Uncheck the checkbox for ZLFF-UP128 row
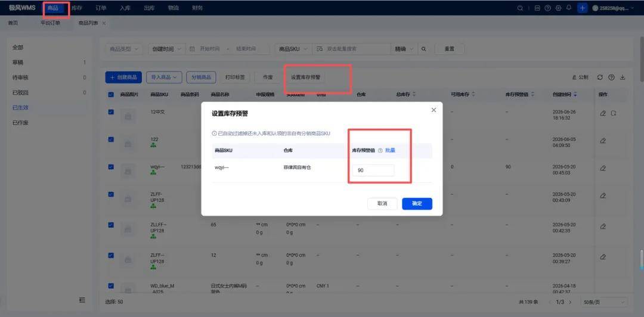644x317 pixels. 111,194
